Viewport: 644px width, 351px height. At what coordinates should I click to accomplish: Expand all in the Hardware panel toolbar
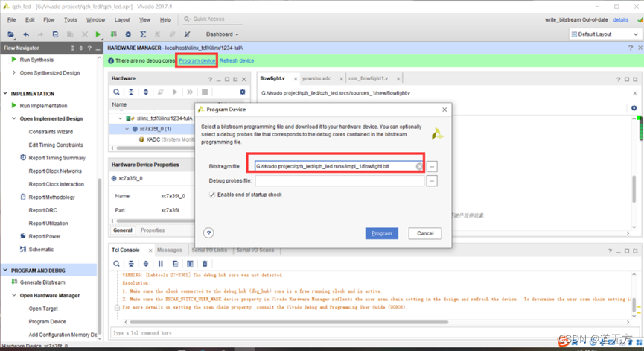pos(146,92)
